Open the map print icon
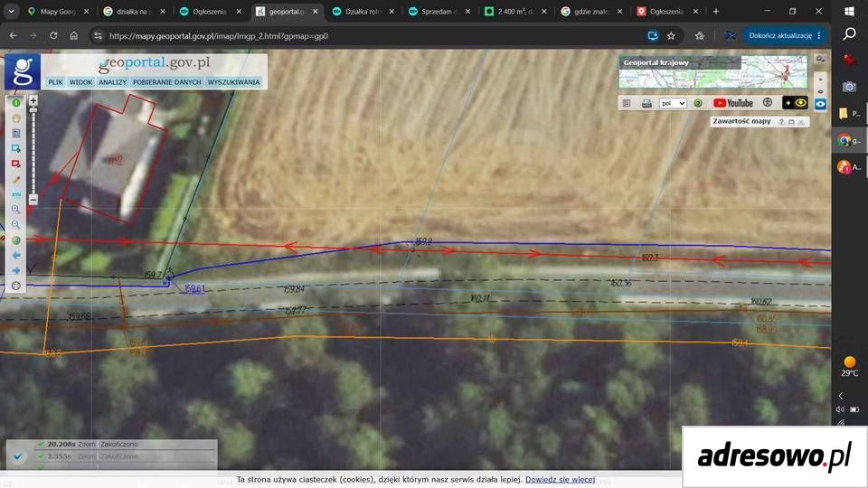Screen dimensions: 868x488 coord(646,103)
